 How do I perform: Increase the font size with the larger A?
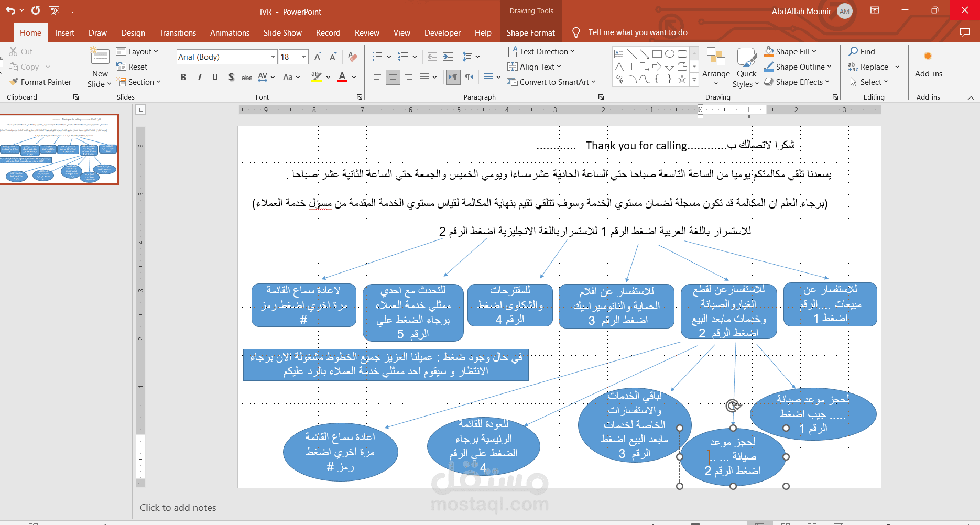tap(318, 57)
